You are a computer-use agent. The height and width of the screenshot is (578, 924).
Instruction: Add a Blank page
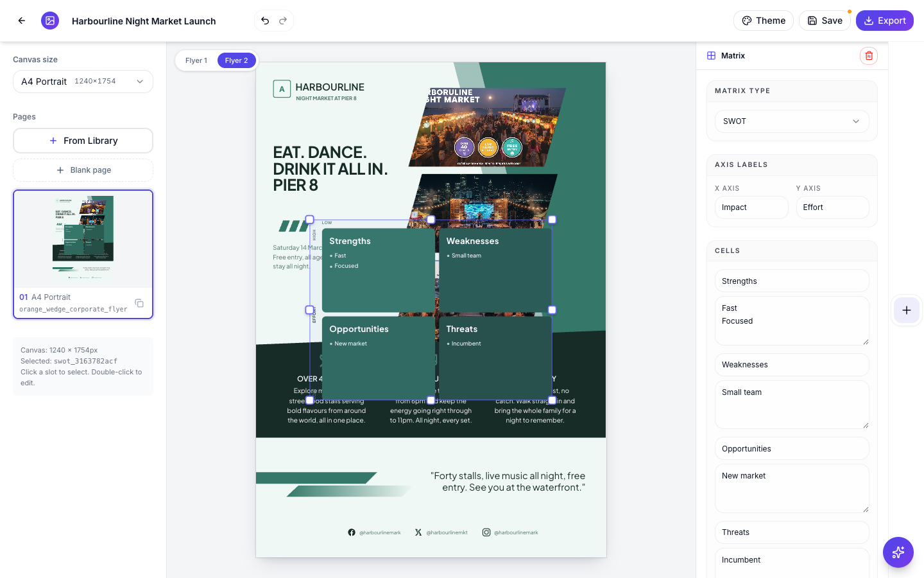pyautogui.click(x=83, y=170)
